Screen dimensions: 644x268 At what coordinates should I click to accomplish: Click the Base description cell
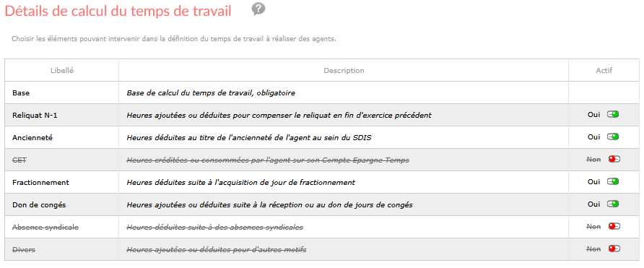coord(344,93)
